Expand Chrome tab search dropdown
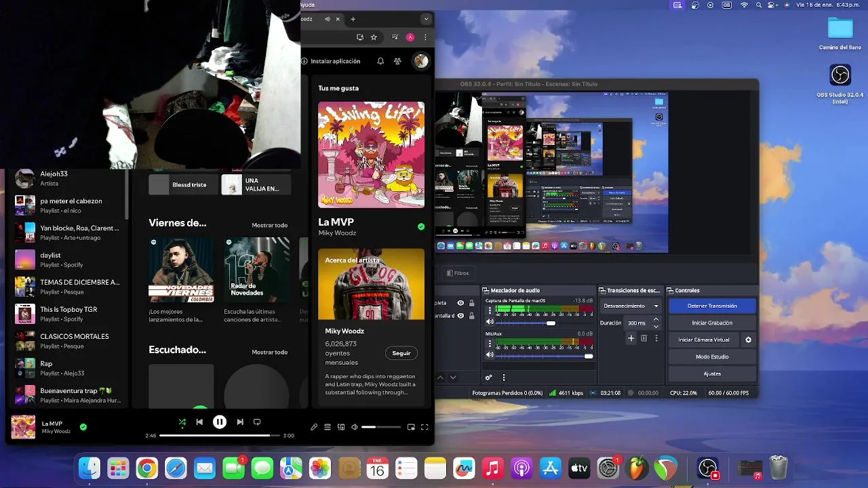The width and height of the screenshot is (868, 488). [x=426, y=19]
